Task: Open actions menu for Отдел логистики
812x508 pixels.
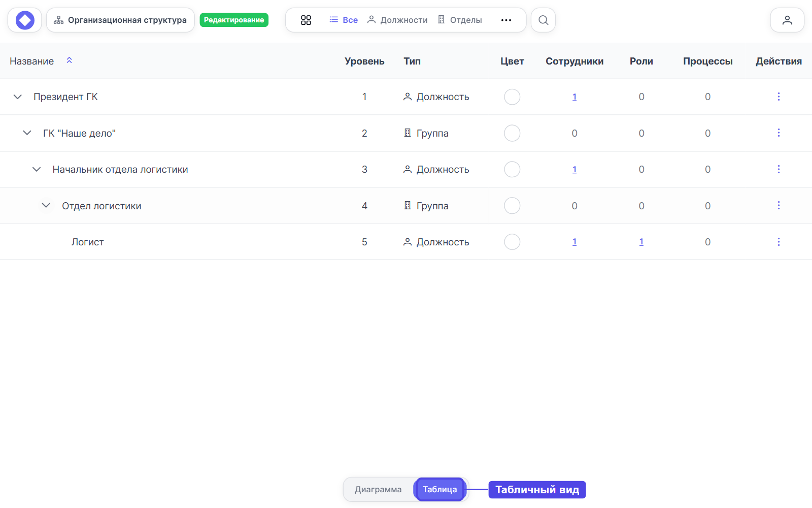Action: [779, 206]
